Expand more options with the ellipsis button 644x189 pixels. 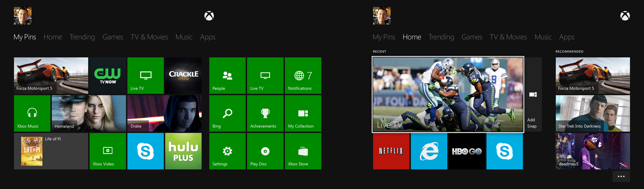coord(621,176)
